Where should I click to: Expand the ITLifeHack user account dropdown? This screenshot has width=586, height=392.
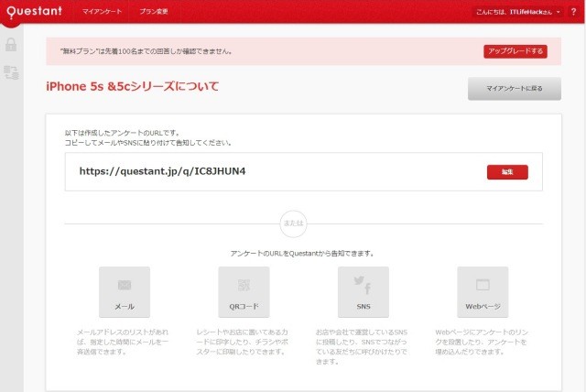[x=518, y=12]
